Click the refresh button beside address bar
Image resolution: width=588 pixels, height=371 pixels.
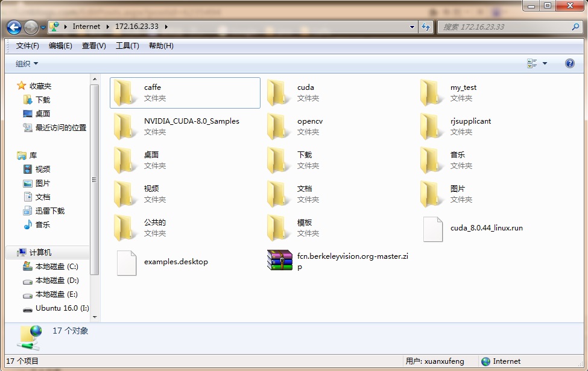(426, 27)
